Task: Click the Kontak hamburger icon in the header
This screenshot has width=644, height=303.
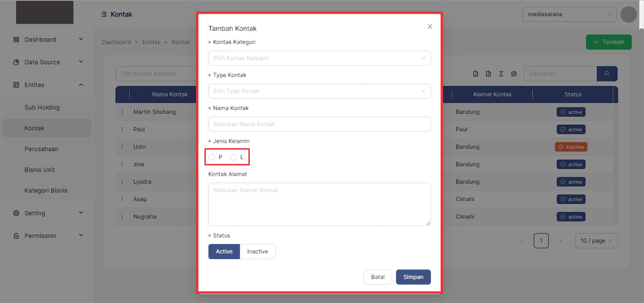Action: point(103,14)
